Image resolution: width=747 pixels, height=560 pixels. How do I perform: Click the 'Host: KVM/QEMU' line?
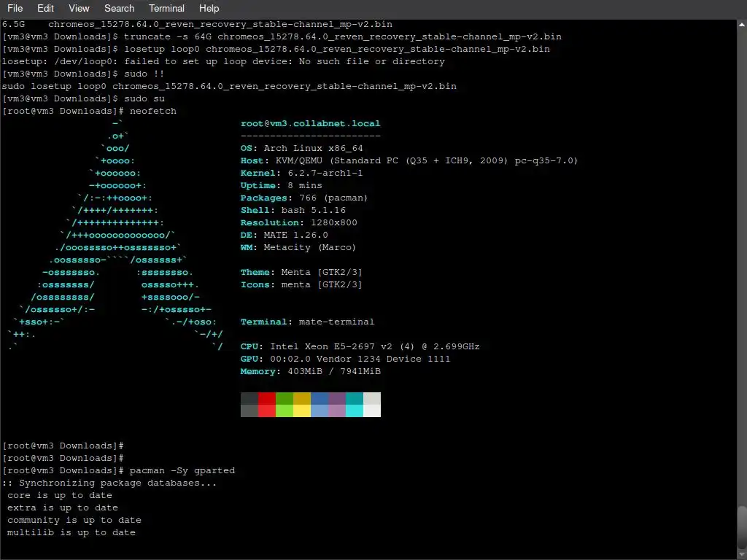409,160
